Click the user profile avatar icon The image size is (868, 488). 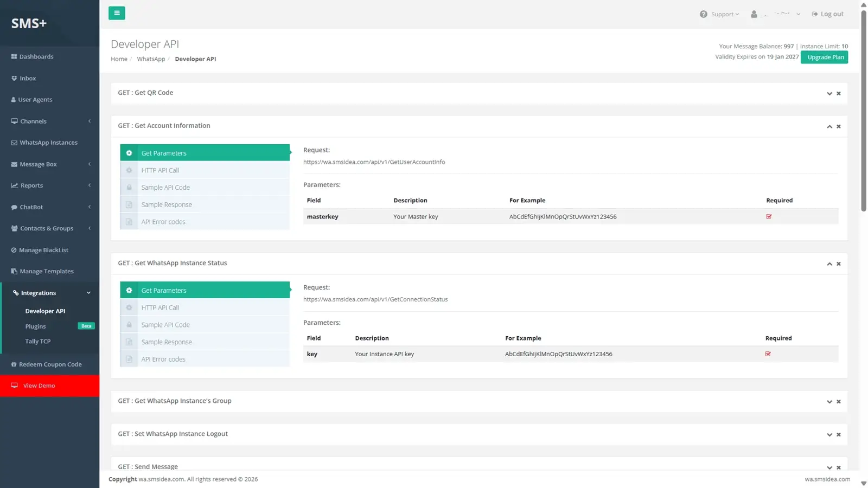(754, 14)
